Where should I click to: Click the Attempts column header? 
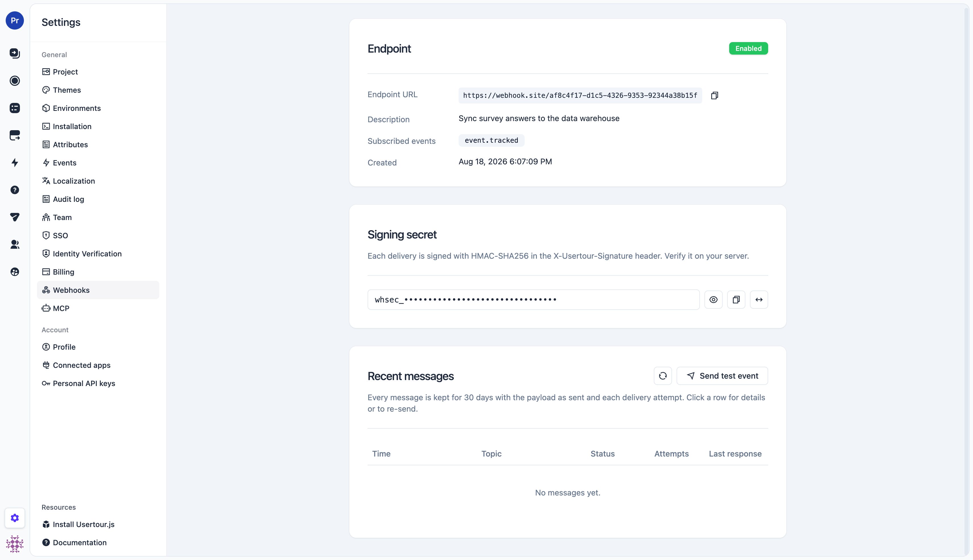(x=671, y=454)
